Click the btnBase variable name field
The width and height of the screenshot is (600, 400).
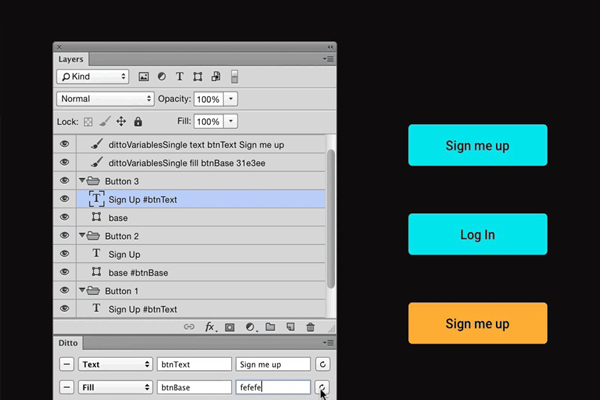coord(194,387)
